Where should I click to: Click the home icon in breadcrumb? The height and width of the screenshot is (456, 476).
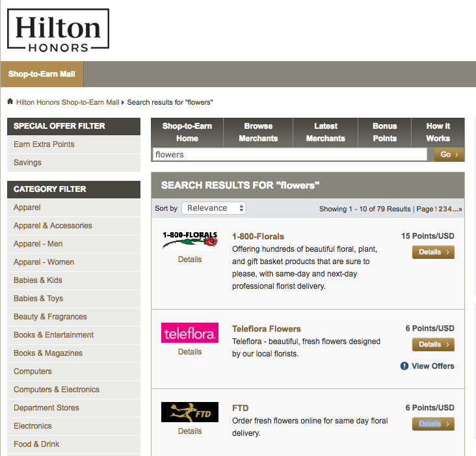pos(10,101)
